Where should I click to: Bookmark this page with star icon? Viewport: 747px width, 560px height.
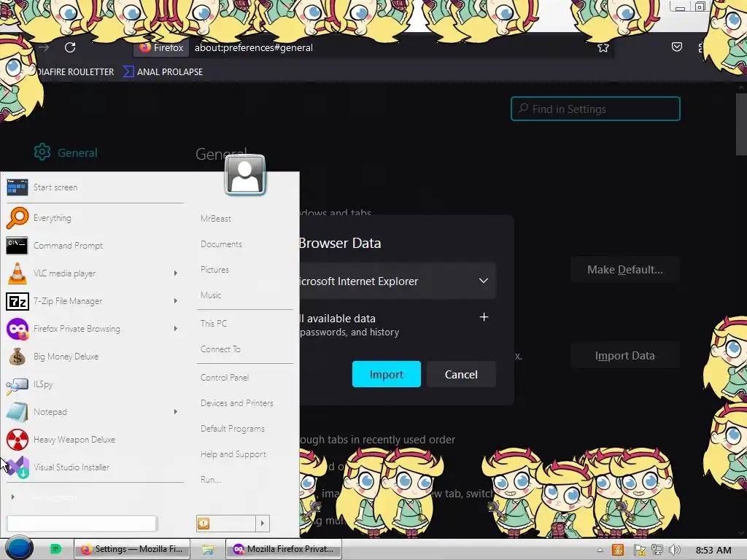click(x=603, y=47)
